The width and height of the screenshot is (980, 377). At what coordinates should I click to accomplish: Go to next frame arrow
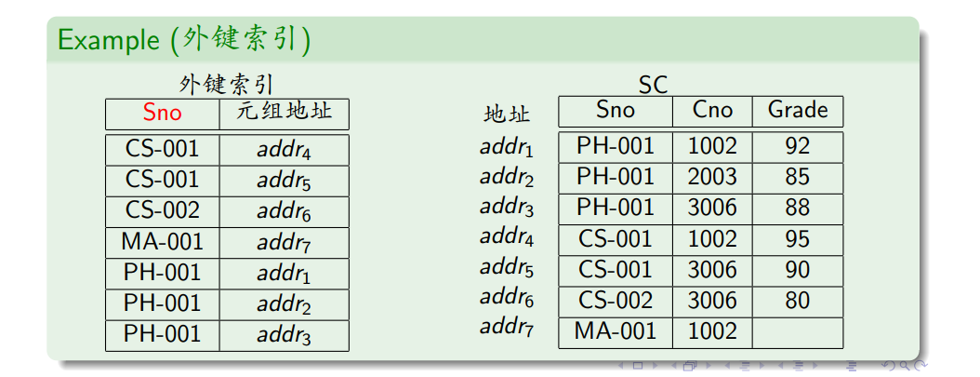point(709,366)
